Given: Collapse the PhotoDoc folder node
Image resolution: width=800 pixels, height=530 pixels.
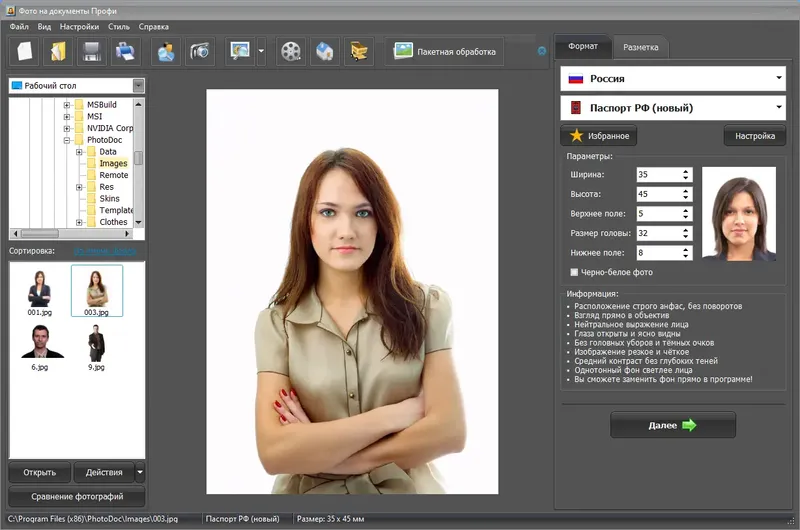Looking at the screenshot, I should pyautogui.click(x=67, y=140).
